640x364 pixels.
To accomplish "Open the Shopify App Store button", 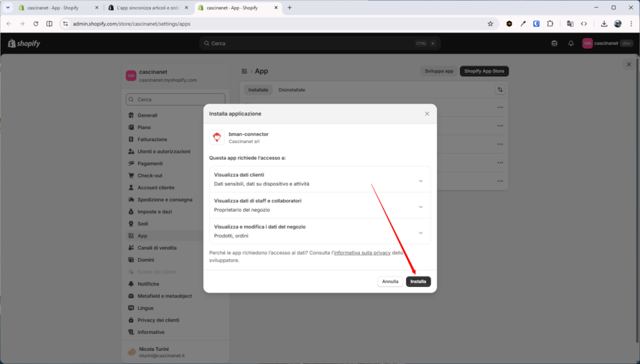I will tap(484, 71).
